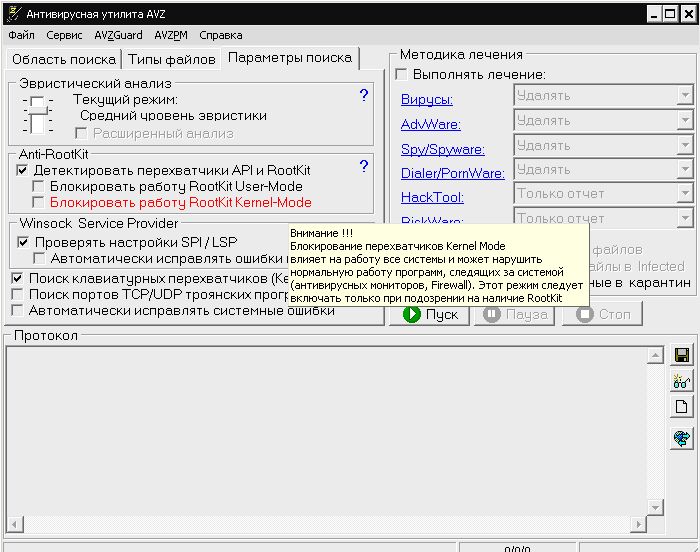Click the protocol scroll left arrow

pos(15,524)
